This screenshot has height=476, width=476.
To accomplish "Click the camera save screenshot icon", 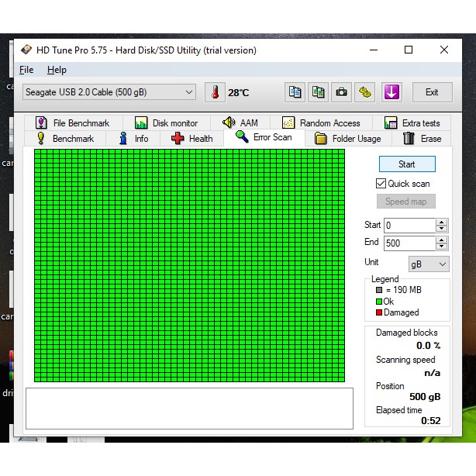I will 341,92.
